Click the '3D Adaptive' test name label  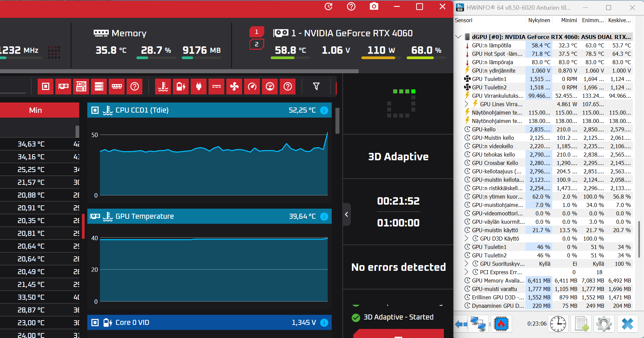tap(399, 157)
